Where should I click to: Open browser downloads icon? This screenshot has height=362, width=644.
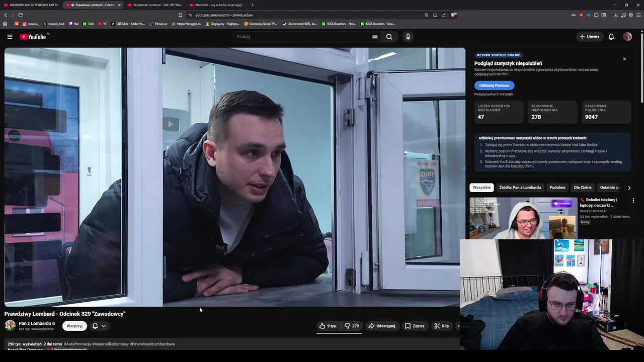click(x=615, y=15)
